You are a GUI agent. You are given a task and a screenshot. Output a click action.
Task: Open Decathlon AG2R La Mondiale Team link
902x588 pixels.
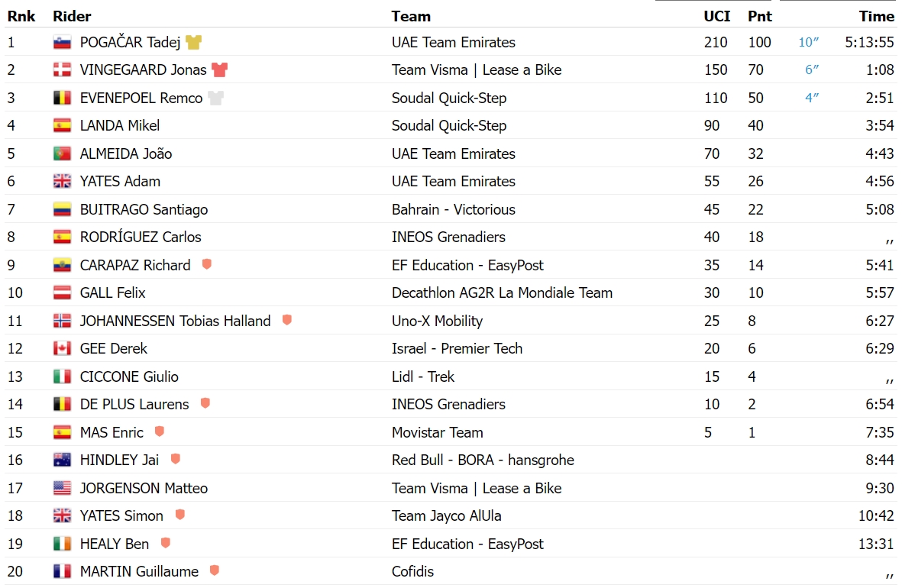click(x=502, y=292)
